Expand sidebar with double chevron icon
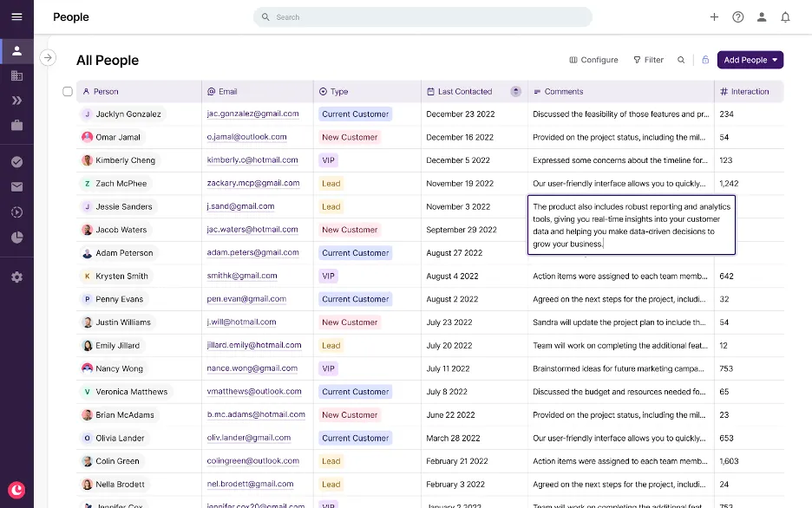The image size is (812, 508). [16, 101]
